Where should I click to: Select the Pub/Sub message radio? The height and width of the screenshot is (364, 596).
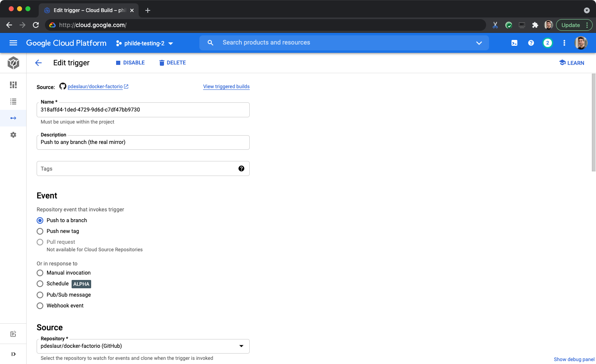coord(40,295)
